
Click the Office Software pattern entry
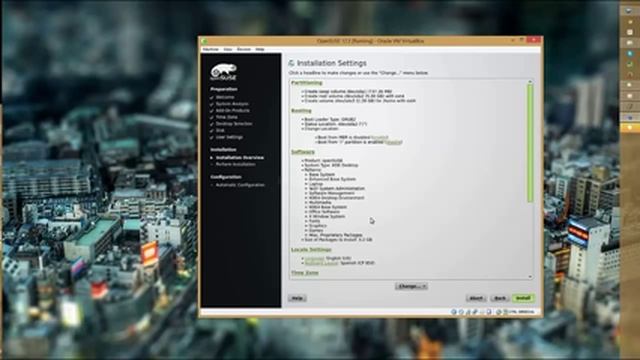coord(324,212)
